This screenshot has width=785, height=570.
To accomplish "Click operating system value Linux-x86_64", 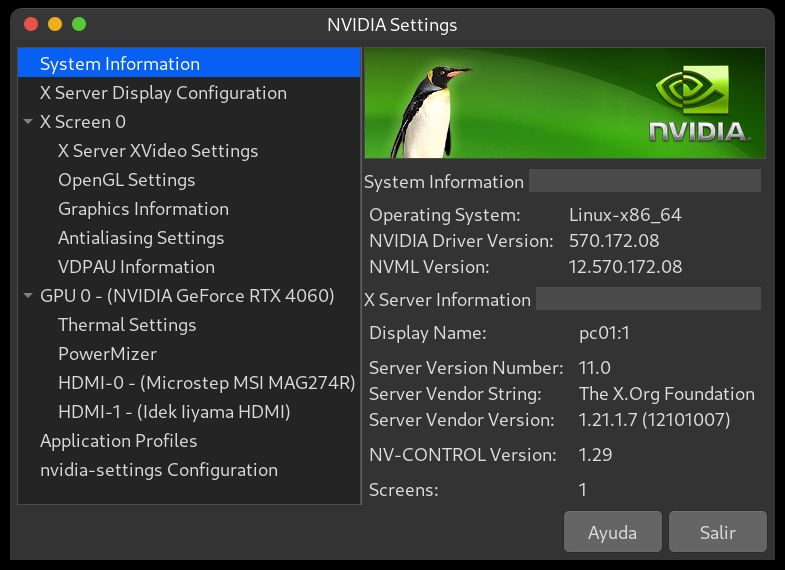I will (x=625, y=215).
